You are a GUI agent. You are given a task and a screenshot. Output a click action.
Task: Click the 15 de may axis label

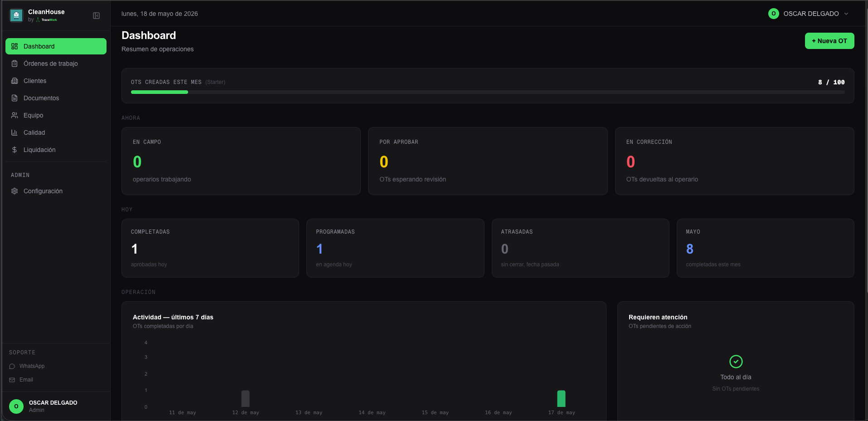pyautogui.click(x=435, y=413)
